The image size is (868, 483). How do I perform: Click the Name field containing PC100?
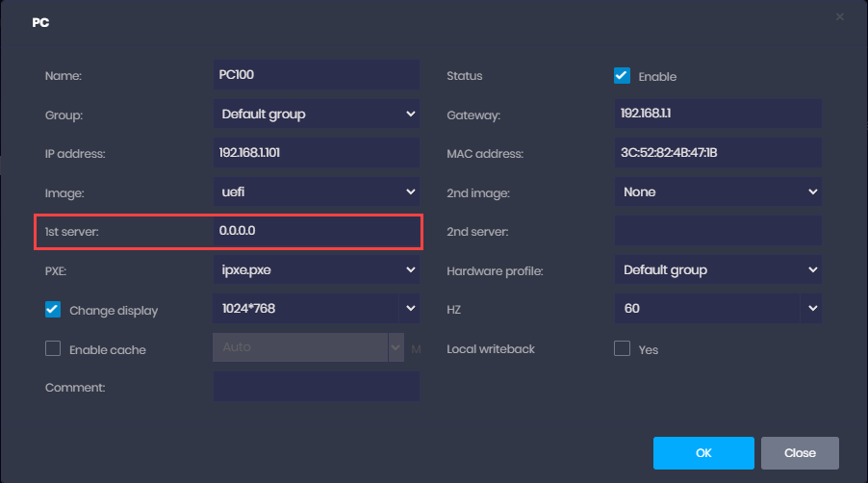[x=316, y=74]
